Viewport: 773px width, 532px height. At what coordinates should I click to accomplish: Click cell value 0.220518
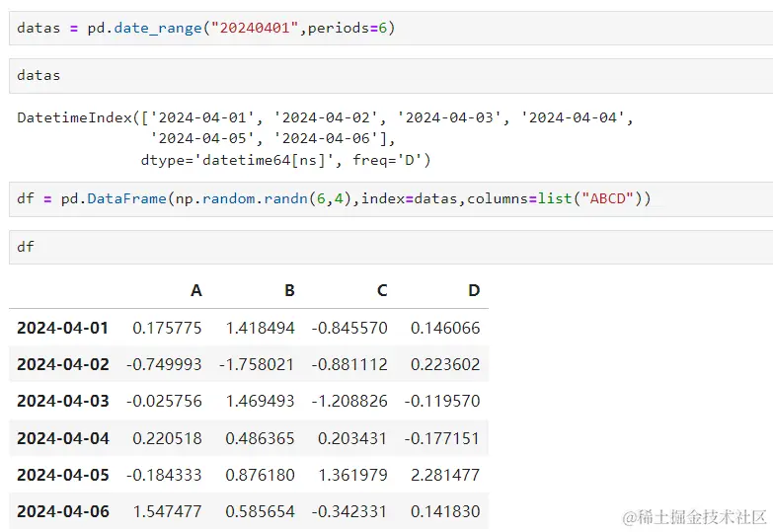[x=167, y=438]
